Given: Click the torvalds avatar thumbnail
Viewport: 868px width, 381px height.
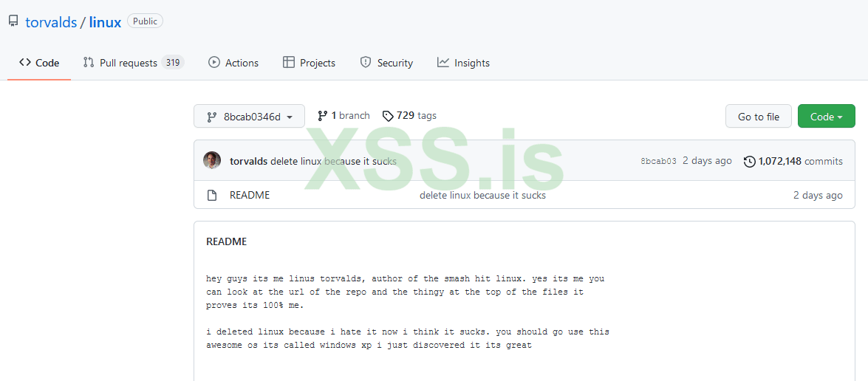Looking at the screenshot, I should (212, 160).
